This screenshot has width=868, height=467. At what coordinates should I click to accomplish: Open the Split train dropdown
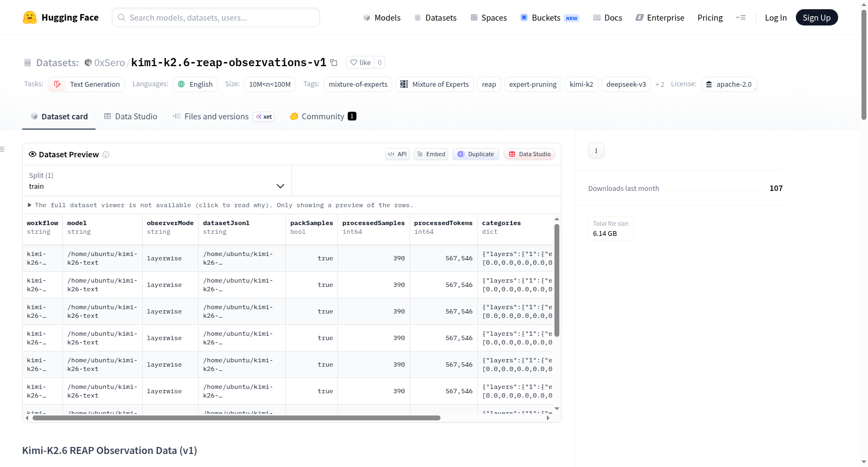tap(157, 181)
